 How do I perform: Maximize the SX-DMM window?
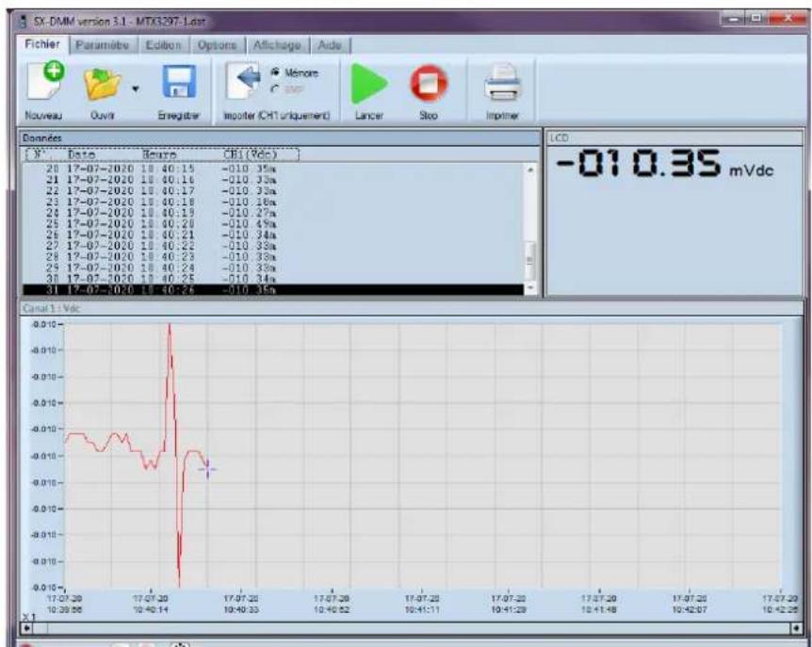tap(756, 20)
